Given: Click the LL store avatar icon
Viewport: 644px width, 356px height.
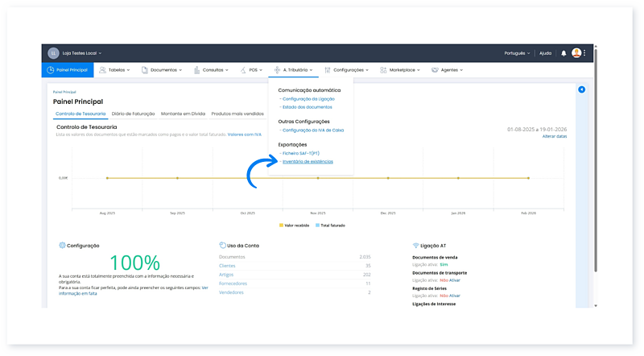Looking at the screenshot, I should click(x=54, y=53).
